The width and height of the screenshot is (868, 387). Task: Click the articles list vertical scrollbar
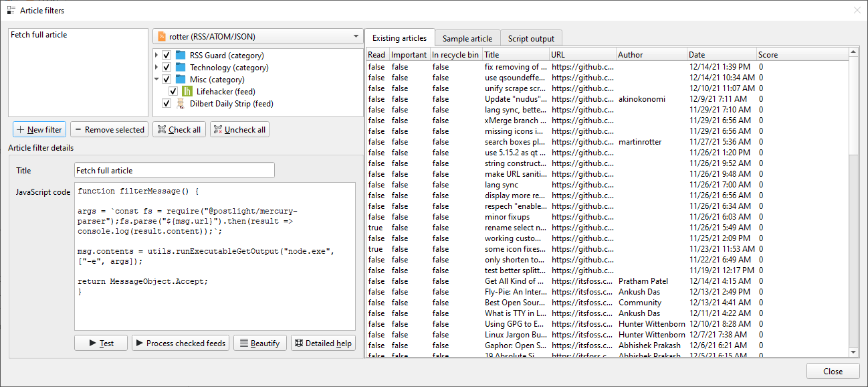[853, 201]
